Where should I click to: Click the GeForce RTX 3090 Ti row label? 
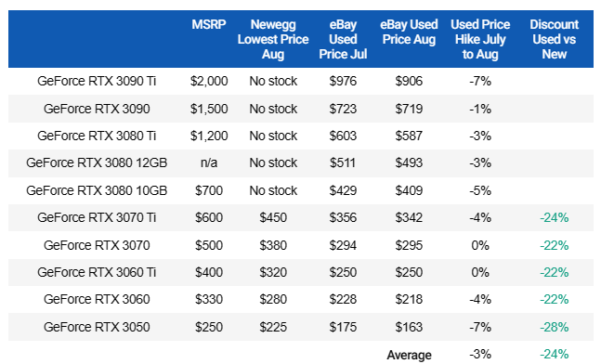97,81
